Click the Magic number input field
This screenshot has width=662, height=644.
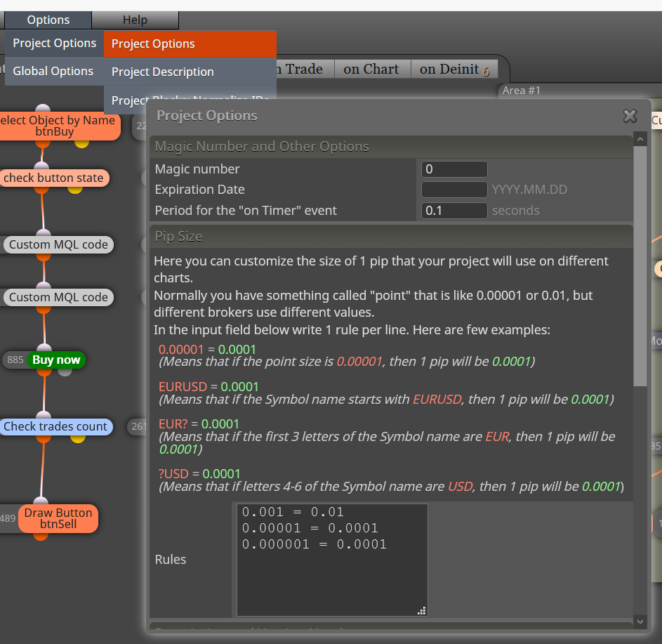click(454, 169)
